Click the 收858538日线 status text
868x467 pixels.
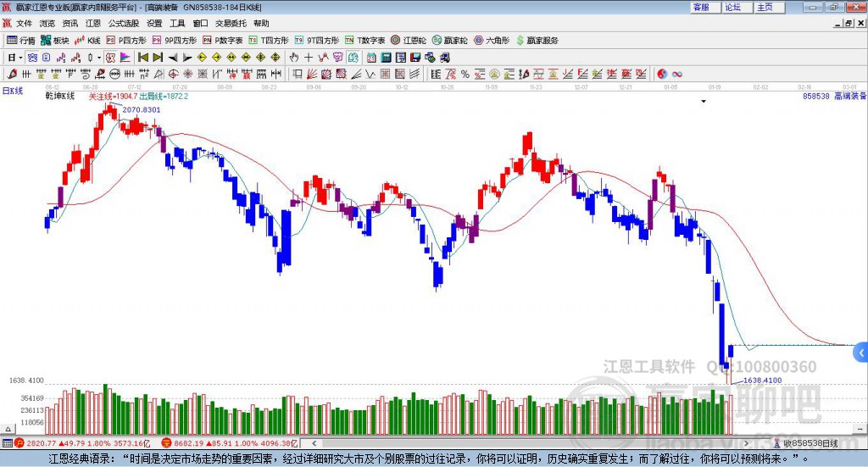(810, 443)
